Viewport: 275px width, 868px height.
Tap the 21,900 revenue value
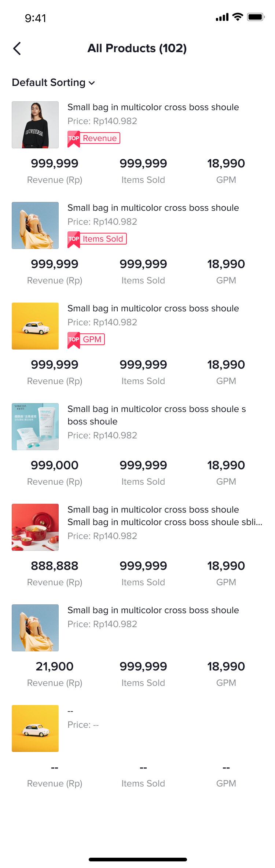(55, 666)
